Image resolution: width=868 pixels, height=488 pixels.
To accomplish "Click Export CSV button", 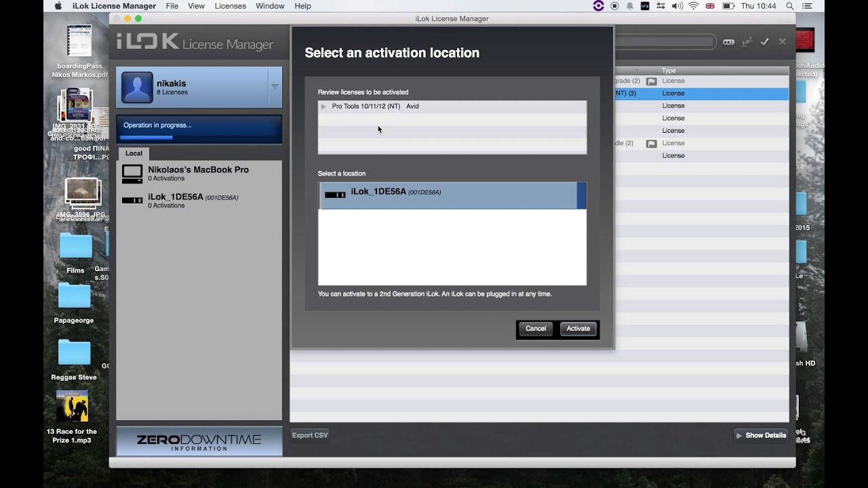I will click(310, 435).
